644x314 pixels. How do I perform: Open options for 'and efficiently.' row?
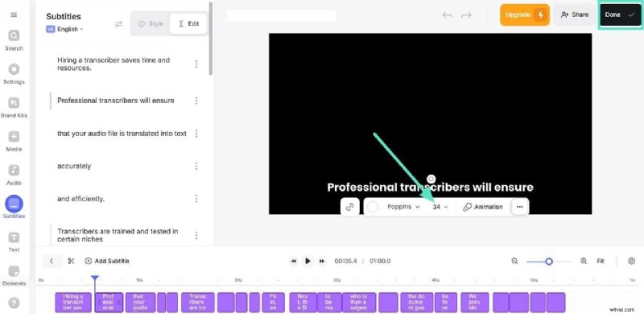point(196,199)
